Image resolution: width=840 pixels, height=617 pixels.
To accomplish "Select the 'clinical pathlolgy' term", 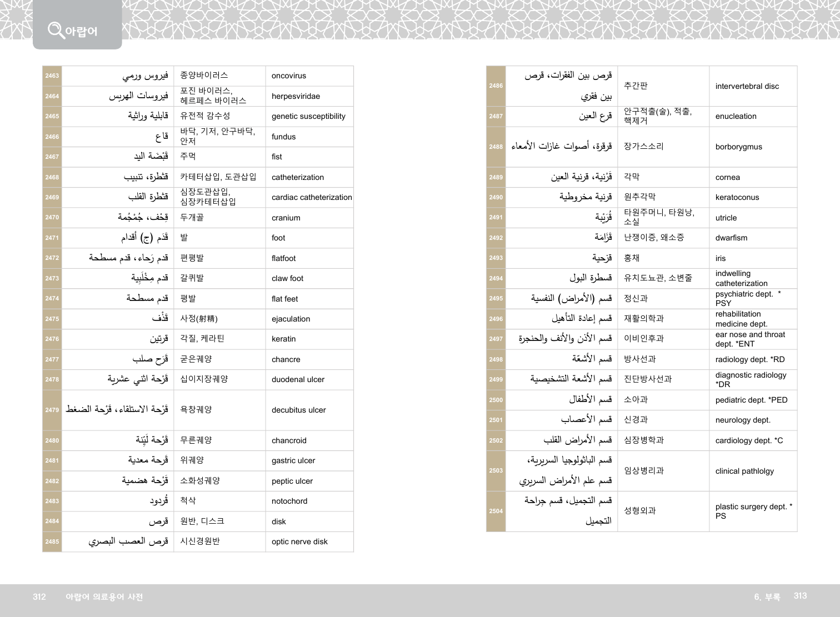I will (x=744, y=471).
